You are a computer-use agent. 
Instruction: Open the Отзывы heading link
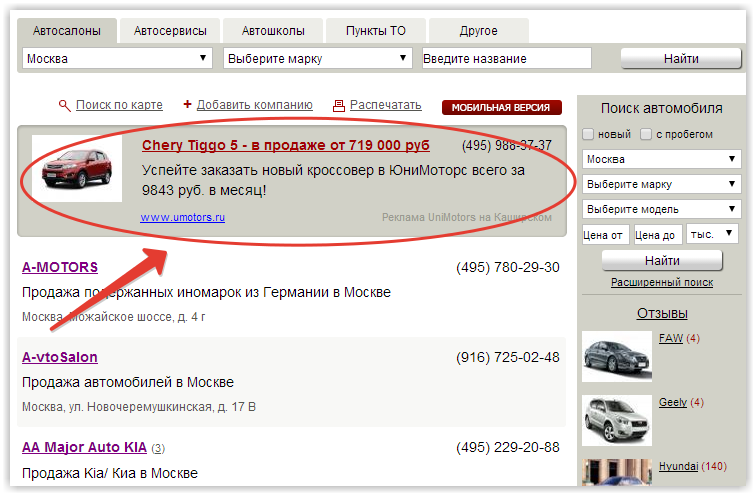pyautogui.click(x=662, y=313)
